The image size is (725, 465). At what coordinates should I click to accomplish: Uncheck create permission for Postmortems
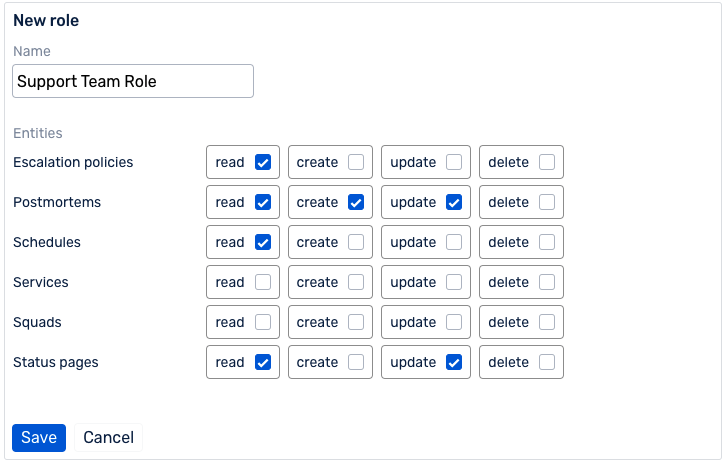[356, 202]
